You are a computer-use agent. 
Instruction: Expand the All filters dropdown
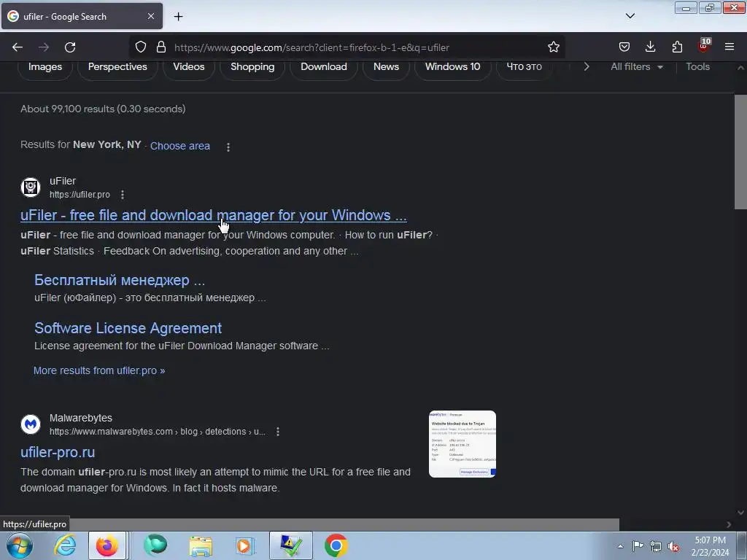tap(637, 66)
